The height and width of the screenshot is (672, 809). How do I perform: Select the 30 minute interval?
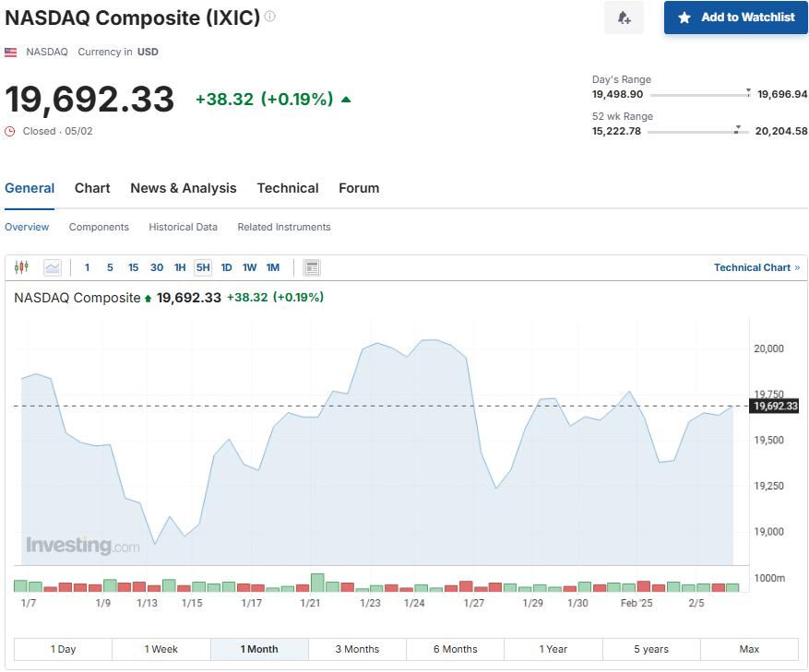pyautogui.click(x=157, y=267)
